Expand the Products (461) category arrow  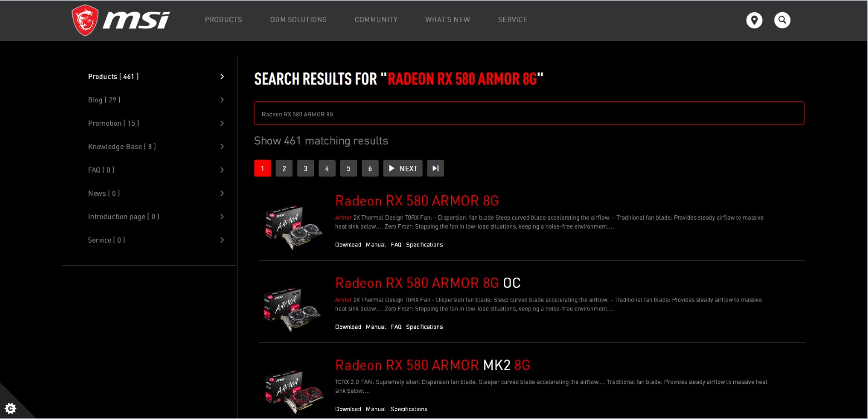222,76
